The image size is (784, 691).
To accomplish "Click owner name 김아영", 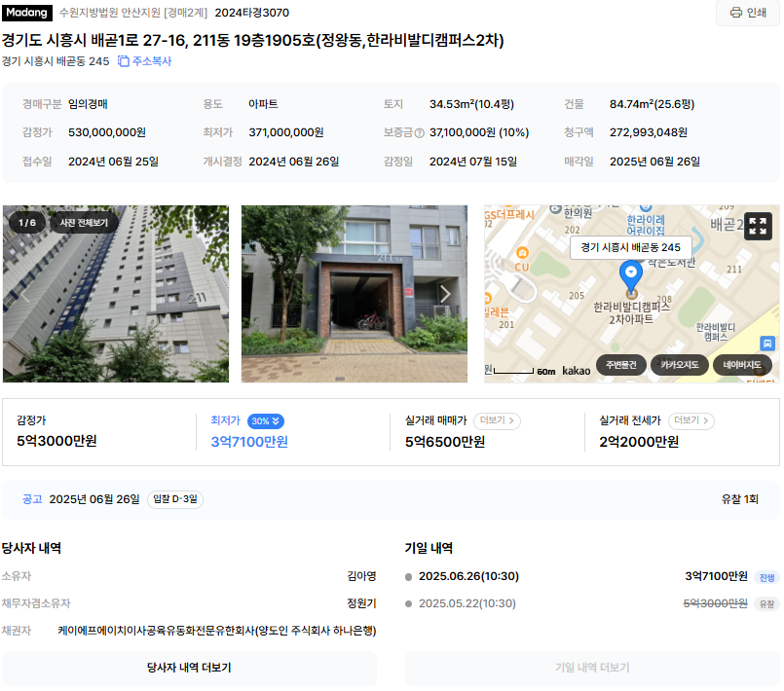I will pos(361,576).
